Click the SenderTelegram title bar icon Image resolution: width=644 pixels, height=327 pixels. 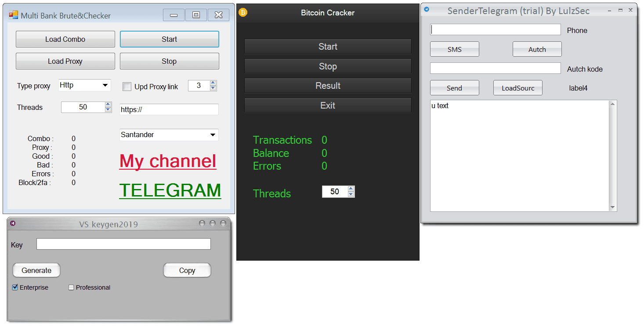point(427,9)
